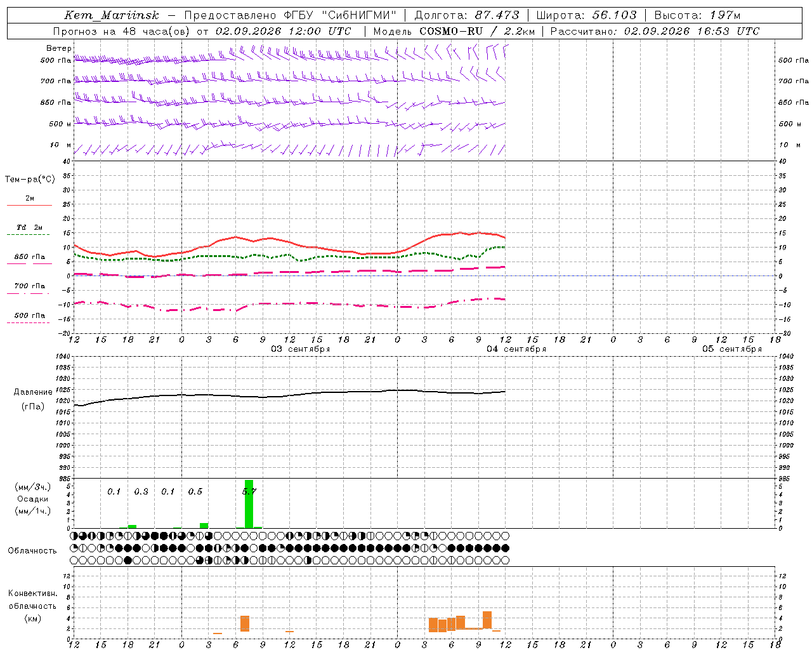Click the 850 гПа temperature legend entry
812x650 pixels.
coord(29,257)
